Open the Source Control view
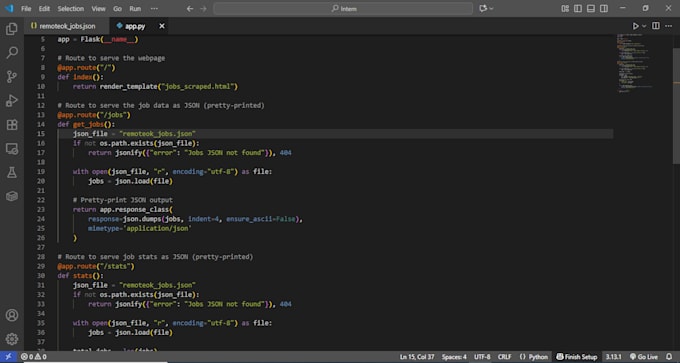 12,77
